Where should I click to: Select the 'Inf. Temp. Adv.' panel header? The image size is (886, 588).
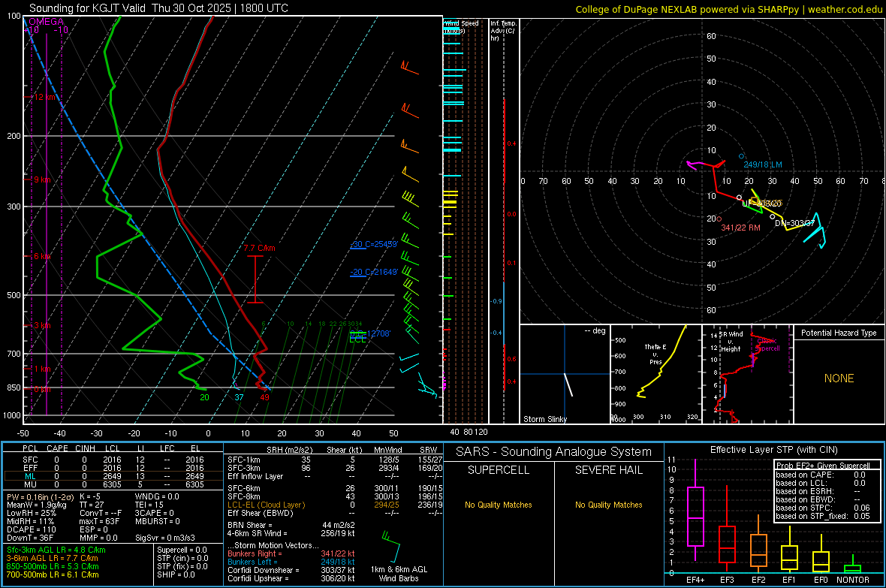(x=503, y=31)
